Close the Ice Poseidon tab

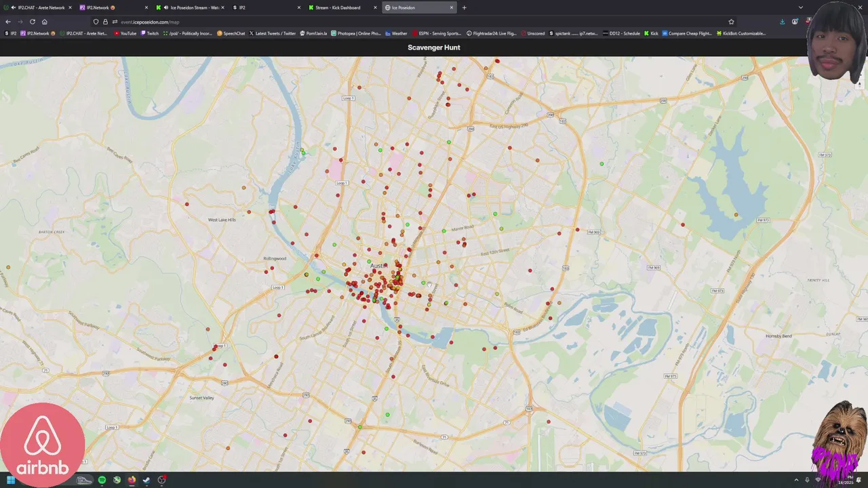point(452,7)
